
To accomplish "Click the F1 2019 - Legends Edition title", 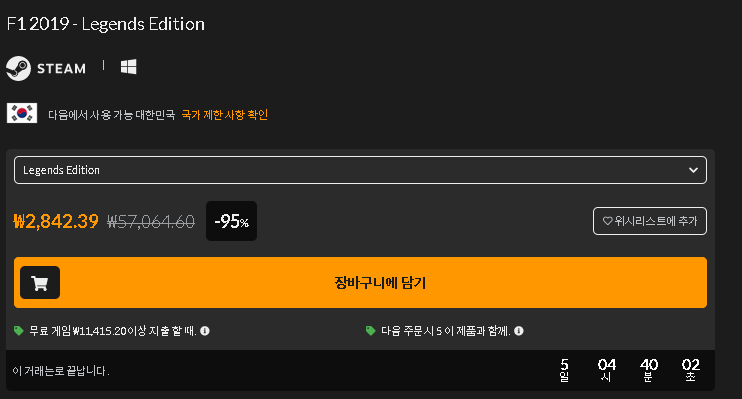I will click(x=106, y=24).
